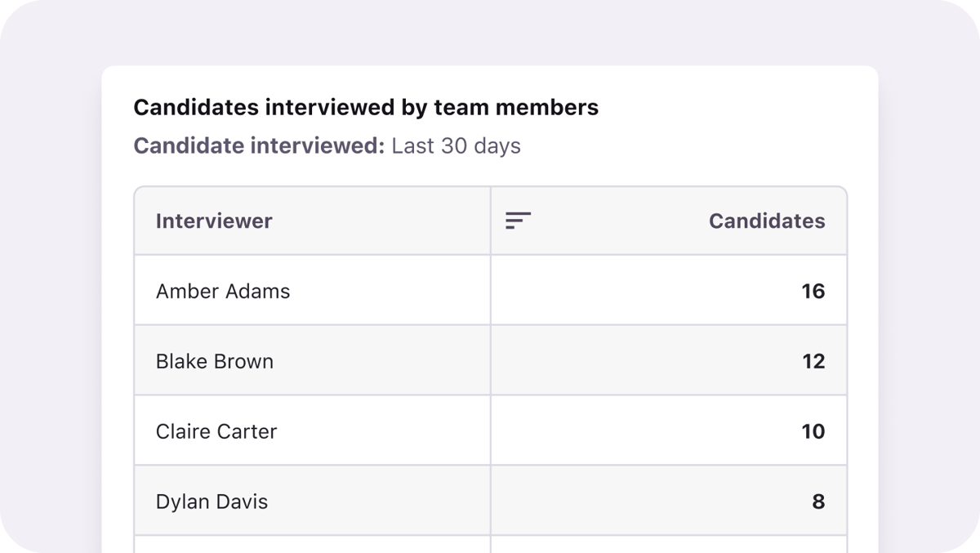Open the Last 30 days date filter
This screenshot has width=980, height=553.
[x=456, y=146]
